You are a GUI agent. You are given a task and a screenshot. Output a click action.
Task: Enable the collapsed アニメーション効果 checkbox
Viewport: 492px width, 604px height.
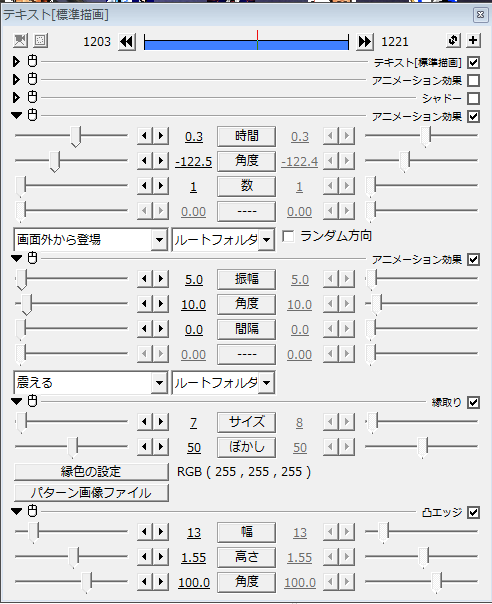pos(474,80)
